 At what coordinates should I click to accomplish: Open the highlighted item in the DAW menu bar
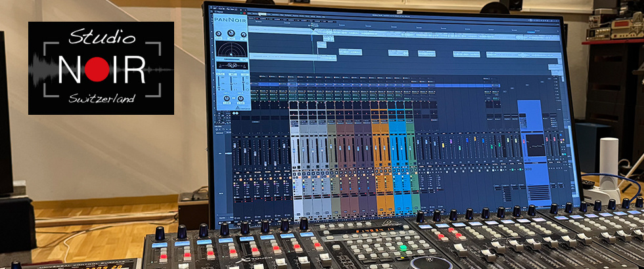(x=261, y=14)
